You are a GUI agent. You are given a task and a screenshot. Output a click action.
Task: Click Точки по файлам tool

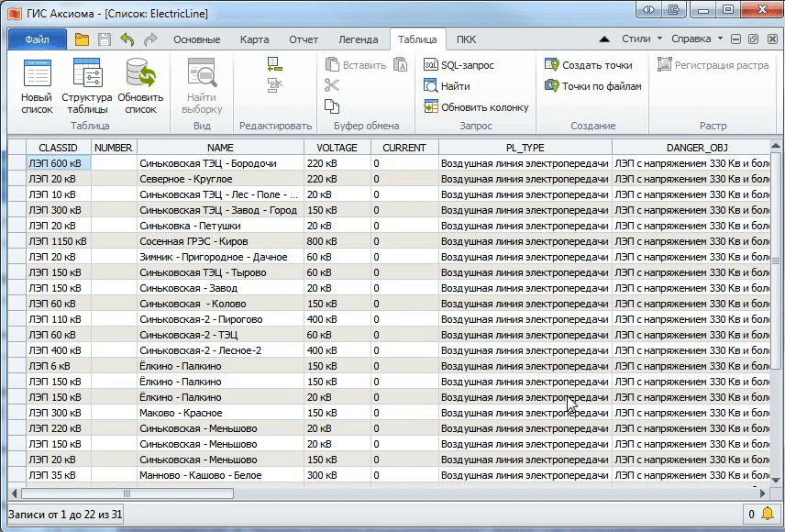[x=592, y=86]
